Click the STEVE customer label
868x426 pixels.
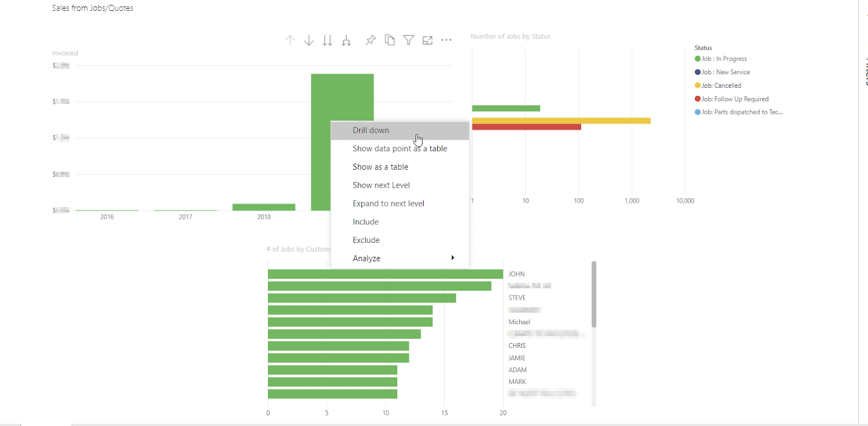[517, 298]
